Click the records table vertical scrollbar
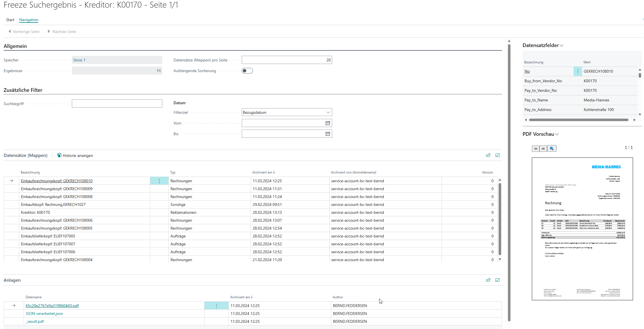This screenshot has width=644, height=329. pos(500,219)
